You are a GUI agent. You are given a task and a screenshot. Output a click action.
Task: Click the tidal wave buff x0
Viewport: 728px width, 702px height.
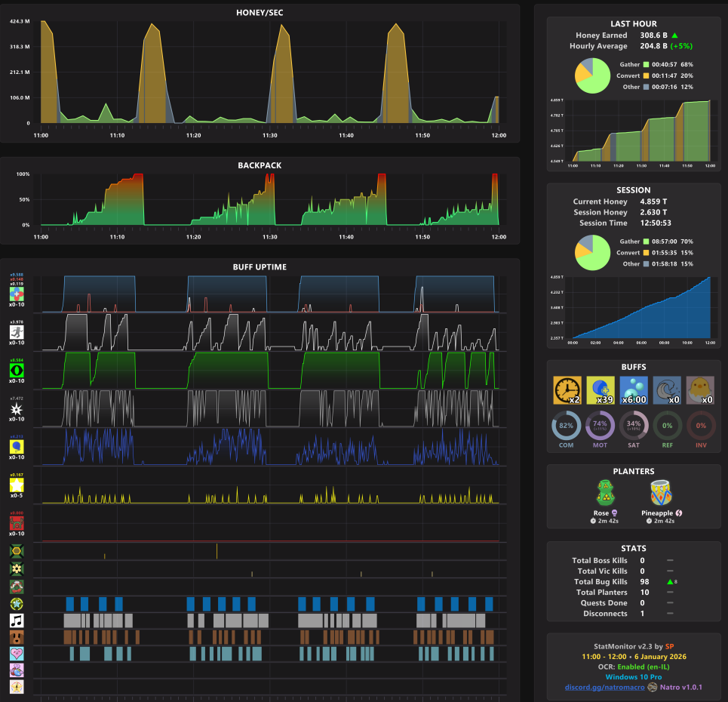tap(667, 390)
